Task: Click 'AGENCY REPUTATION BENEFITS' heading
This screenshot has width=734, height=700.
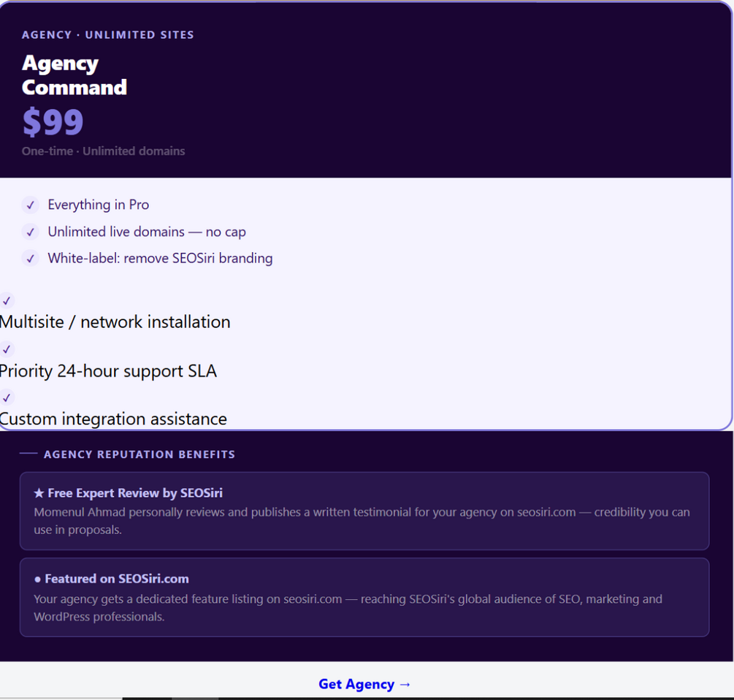Action: coord(139,454)
